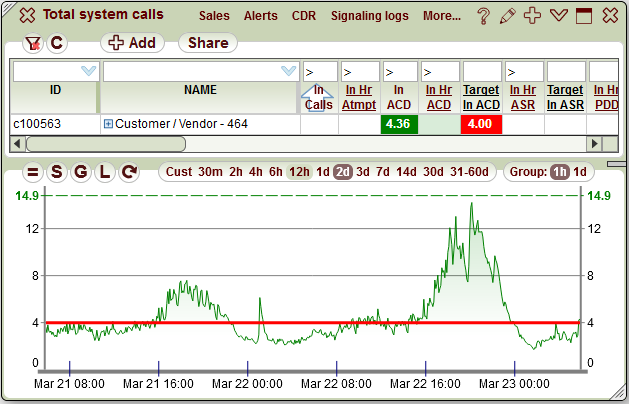Select the 7d time range
The height and width of the screenshot is (404, 629).
coord(383,172)
